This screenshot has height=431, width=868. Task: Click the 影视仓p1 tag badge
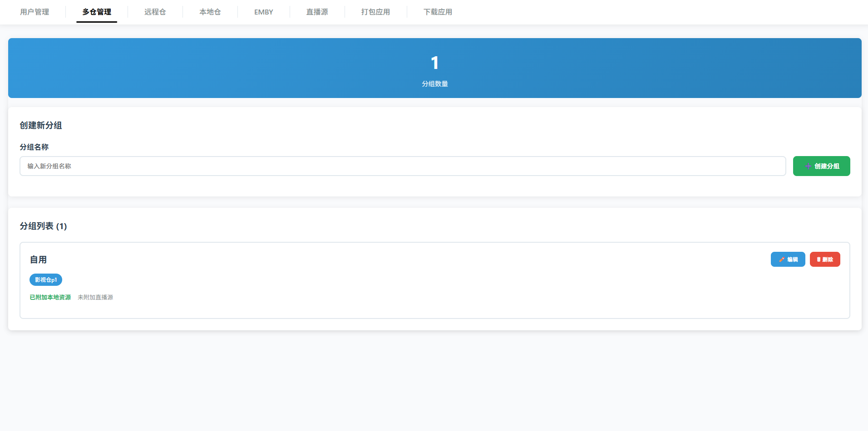tap(46, 280)
